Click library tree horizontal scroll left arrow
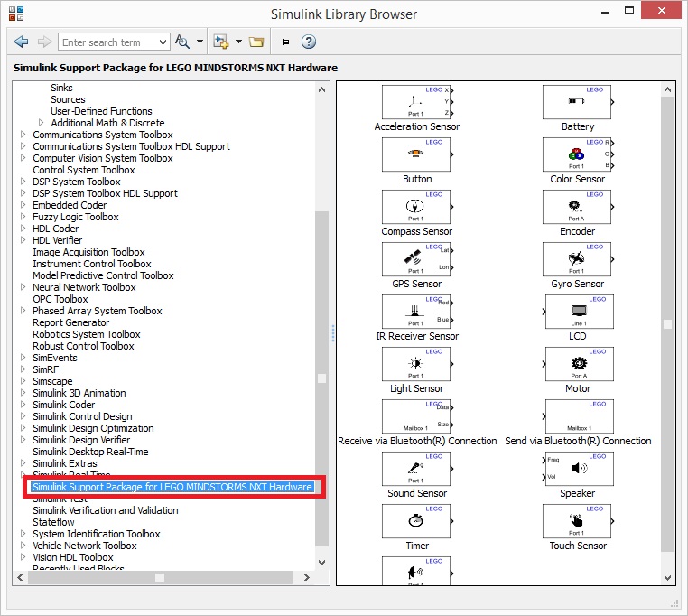688x616 pixels. [20, 578]
